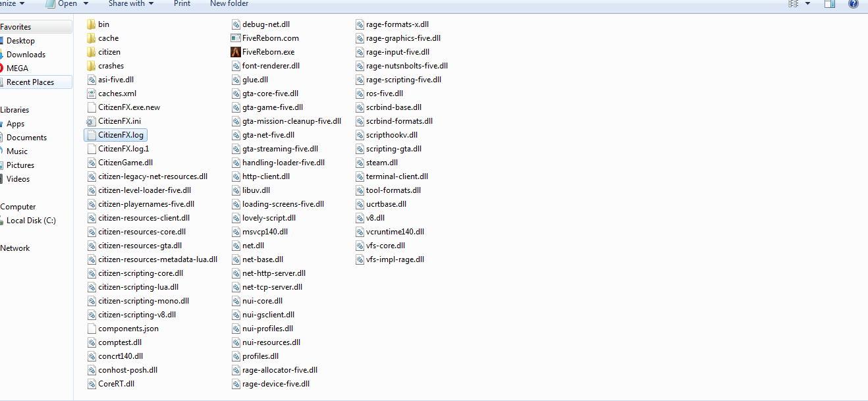This screenshot has width=868, height=401.
Task: Click the components.json file icon
Action: coord(91,329)
